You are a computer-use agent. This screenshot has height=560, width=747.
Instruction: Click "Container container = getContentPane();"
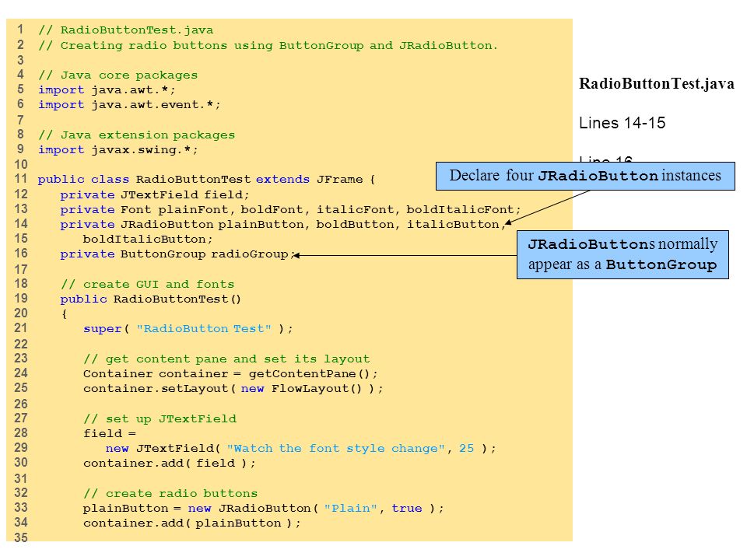(230, 374)
